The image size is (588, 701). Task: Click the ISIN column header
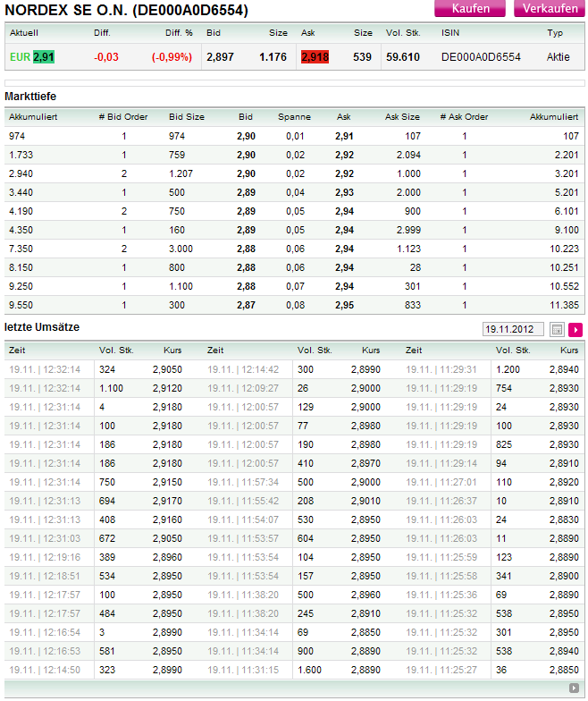(x=450, y=32)
